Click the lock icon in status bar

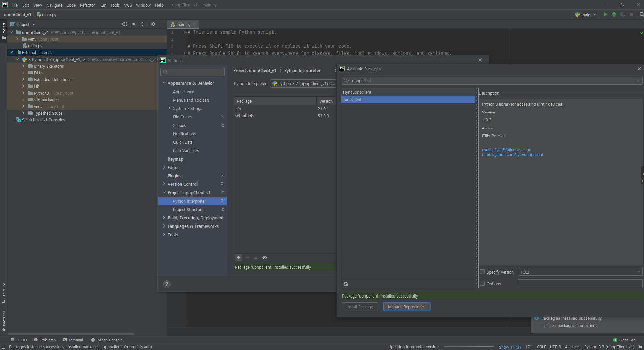640,347
